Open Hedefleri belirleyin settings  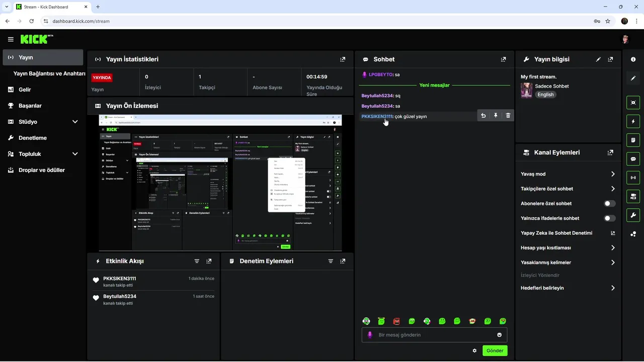point(568,288)
